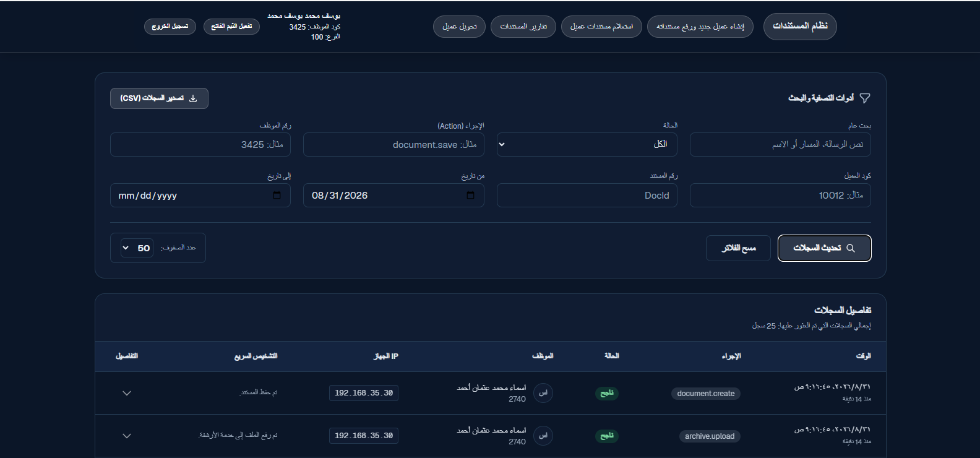The image size is (980, 458).
Task: Focus the كود العميل customer code field
Action: 780,196
